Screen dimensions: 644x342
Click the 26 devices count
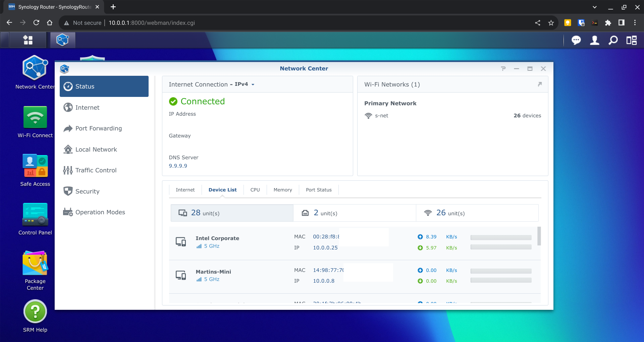(527, 115)
